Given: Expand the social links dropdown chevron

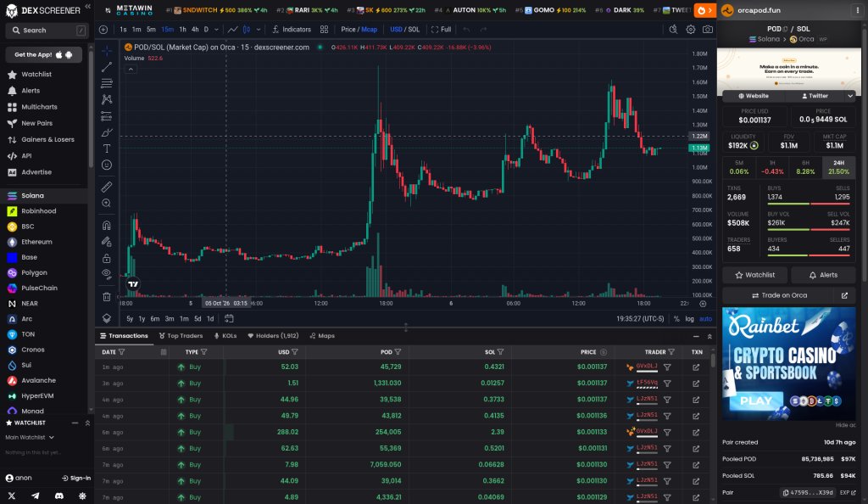Looking at the screenshot, I should pos(849,96).
